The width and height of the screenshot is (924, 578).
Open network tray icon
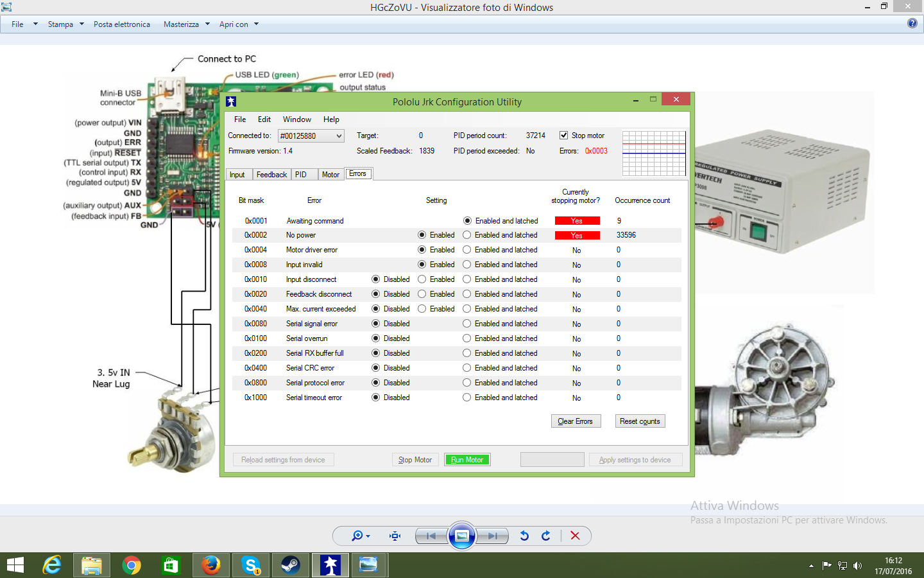[x=842, y=566]
